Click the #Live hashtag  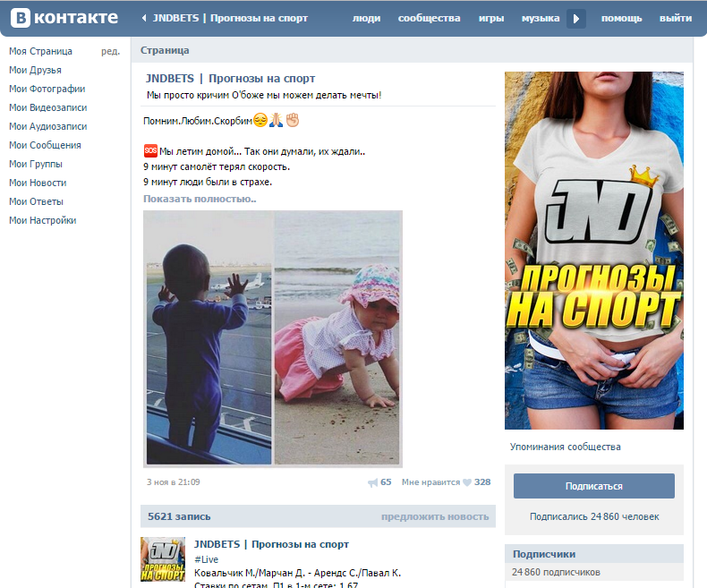coord(206,559)
